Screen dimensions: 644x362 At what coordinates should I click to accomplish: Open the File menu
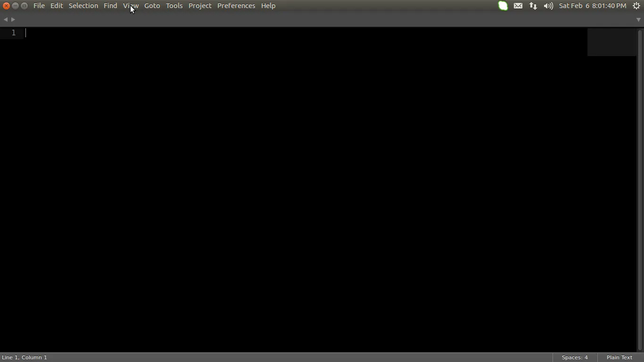[39, 6]
